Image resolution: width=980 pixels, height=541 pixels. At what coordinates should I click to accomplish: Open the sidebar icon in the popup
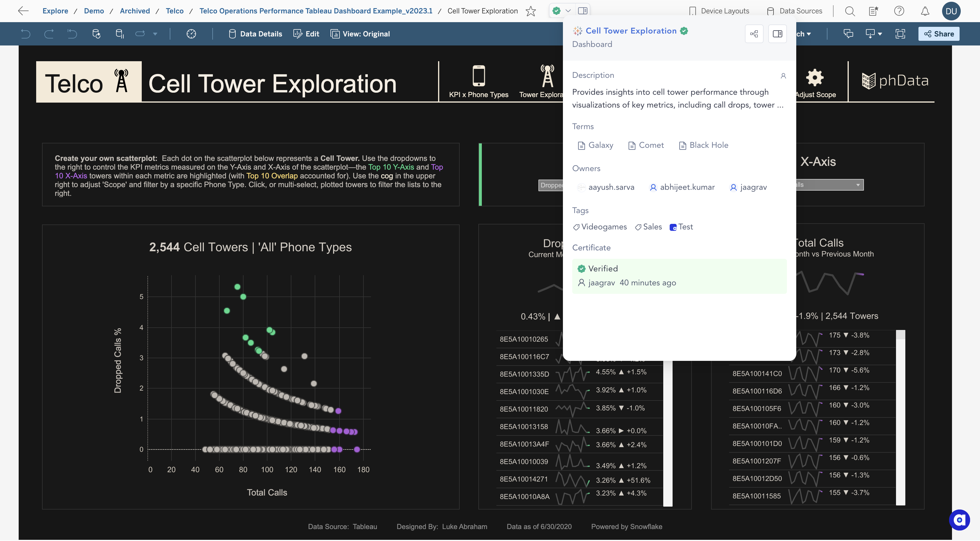click(777, 34)
